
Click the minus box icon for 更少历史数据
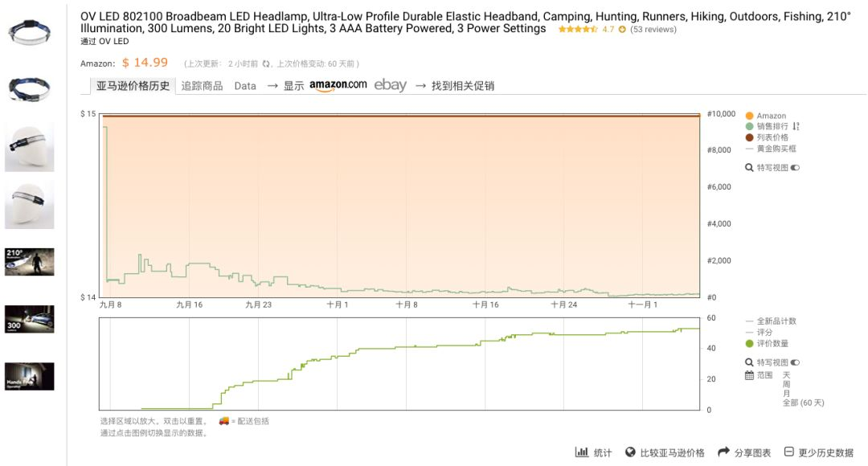click(789, 452)
